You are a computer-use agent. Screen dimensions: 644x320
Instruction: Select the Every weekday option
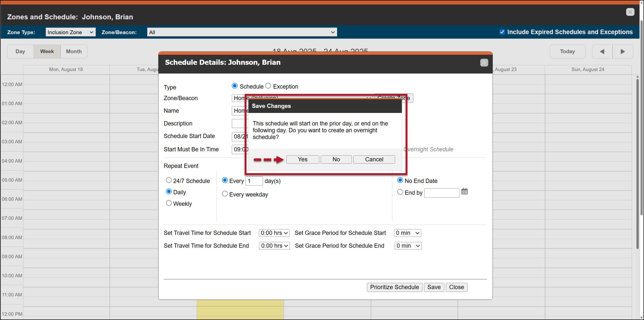pyautogui.click(x=225, y=194)
